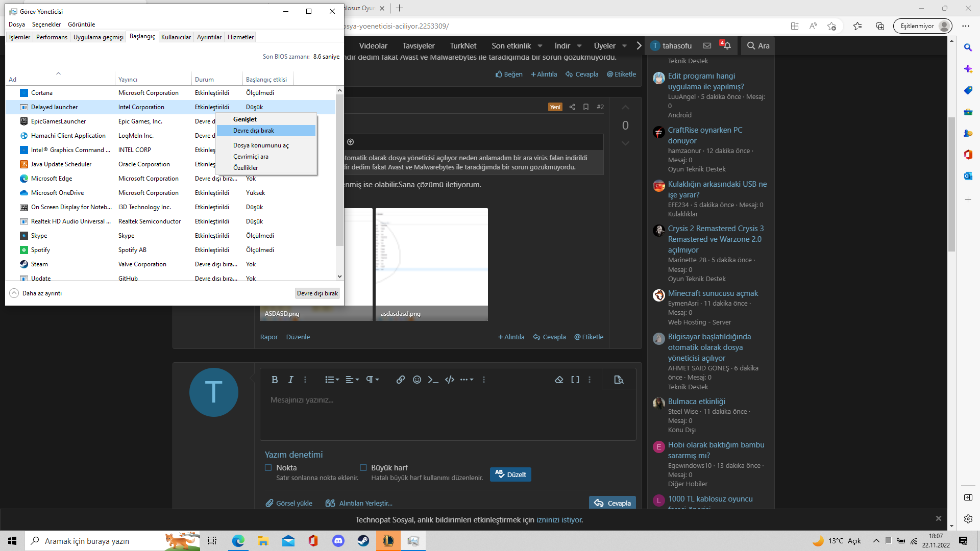
Task: Expand the İndir navigation dropdown arrow
Action: (x=579, y=46)
